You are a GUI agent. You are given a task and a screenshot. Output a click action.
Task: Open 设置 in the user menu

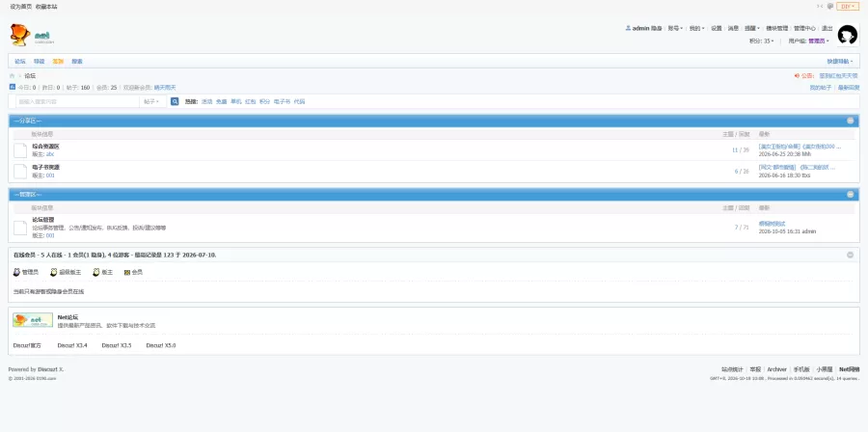(x=717, y=28)
